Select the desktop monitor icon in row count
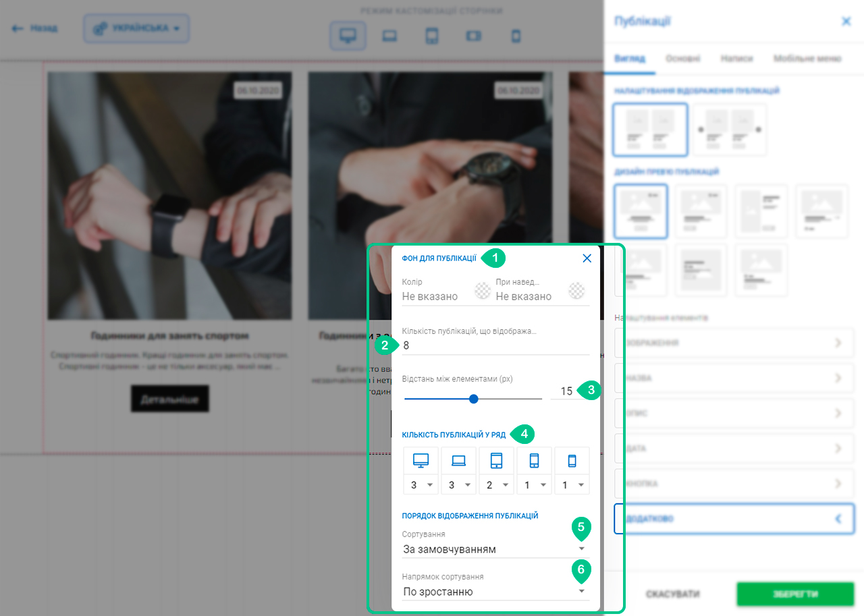864x616 pixels. [421, 460]
